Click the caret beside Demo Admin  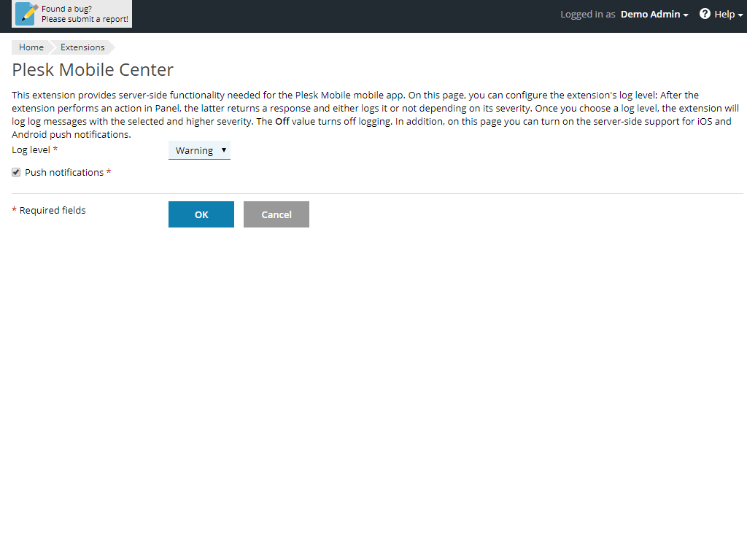point(686,15)
